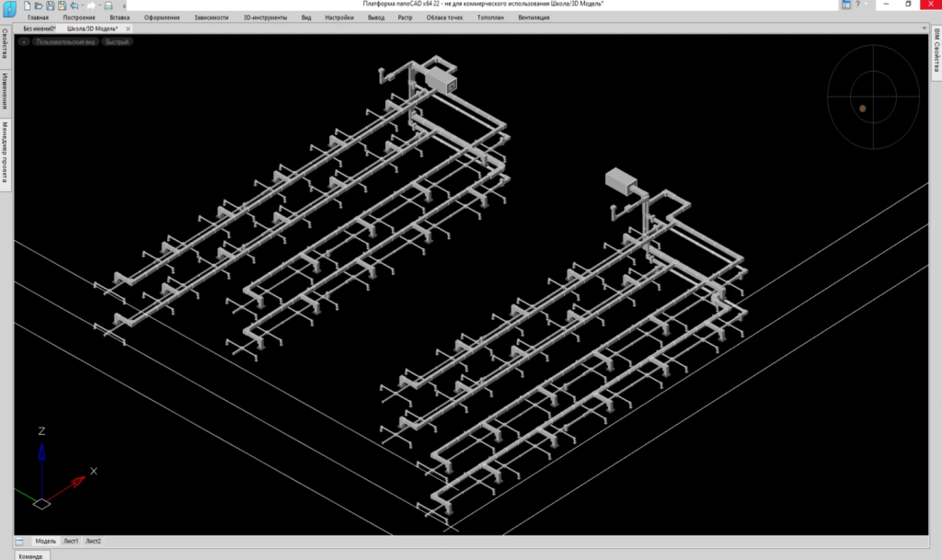Viewport: 942px width, 560px height.
Task: Create a new drawing document
Action: [27, 6]
